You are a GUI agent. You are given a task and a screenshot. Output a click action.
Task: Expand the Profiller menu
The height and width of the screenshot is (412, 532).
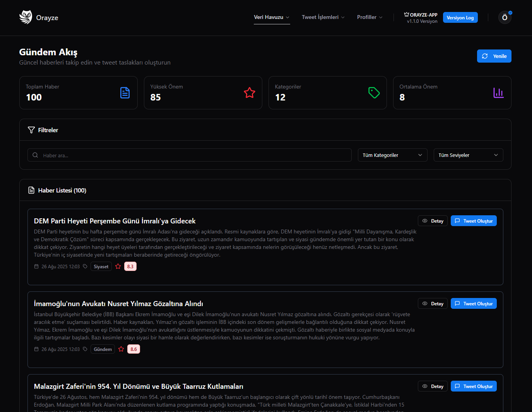pos(370,17)
